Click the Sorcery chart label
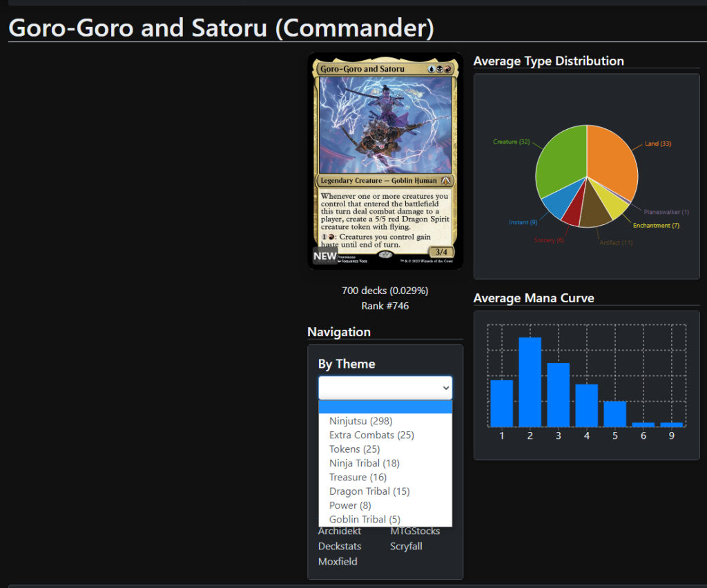This screenshot has height=588, width=707. 549,240
